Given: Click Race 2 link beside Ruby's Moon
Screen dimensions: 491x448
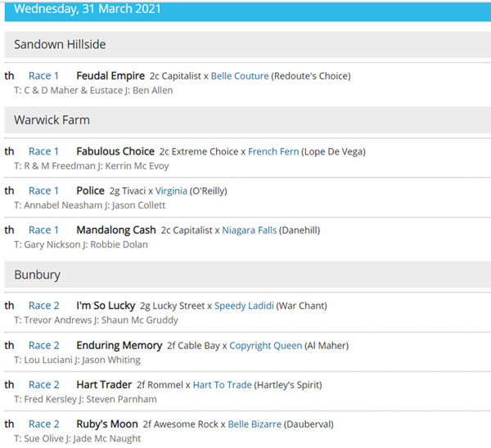Looking at the screenshot, I should 43,425.
